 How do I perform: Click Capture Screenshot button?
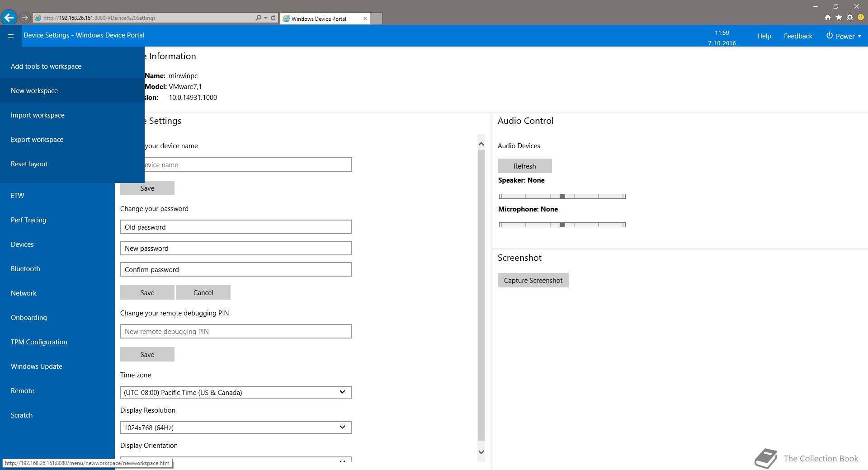pos(533,280)
